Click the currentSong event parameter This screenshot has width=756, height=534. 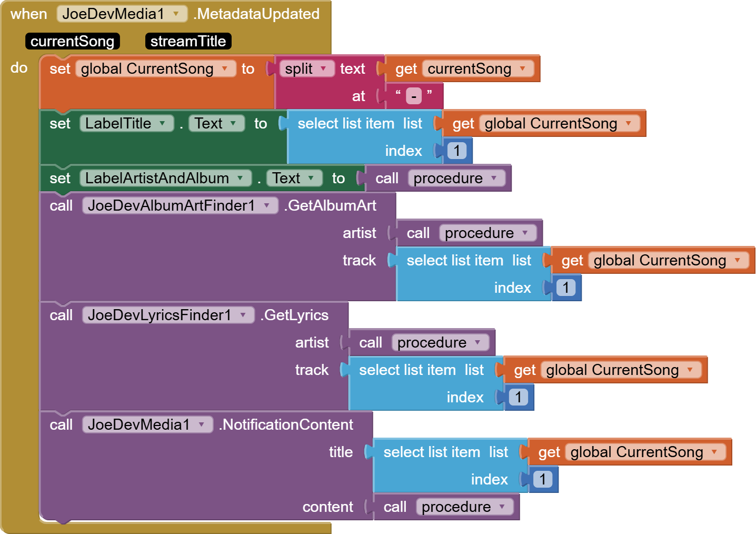[72, 42]
